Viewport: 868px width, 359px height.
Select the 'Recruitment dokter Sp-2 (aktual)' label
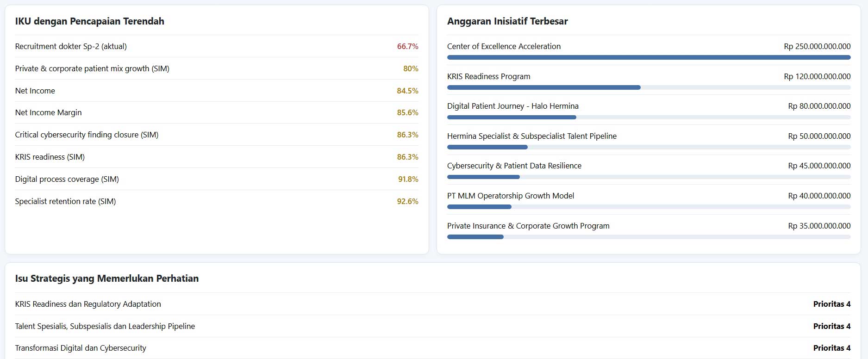tap(71, 46)
